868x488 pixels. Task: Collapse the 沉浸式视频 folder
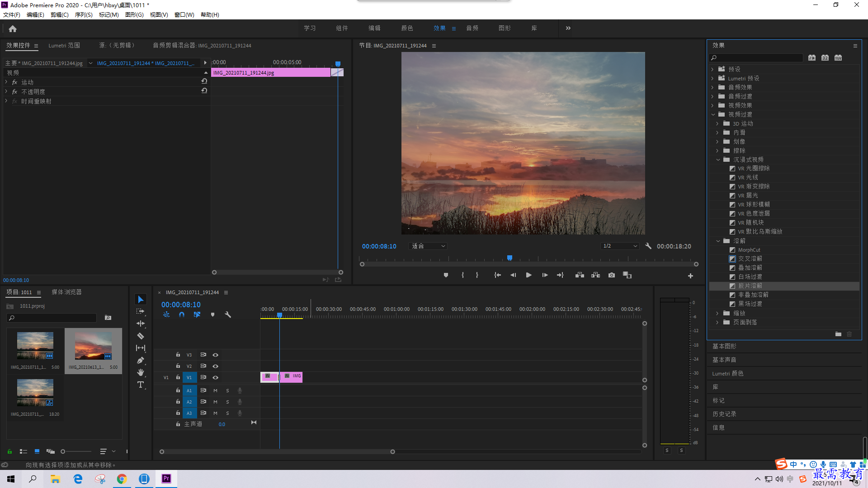click(x=718, y=160)
